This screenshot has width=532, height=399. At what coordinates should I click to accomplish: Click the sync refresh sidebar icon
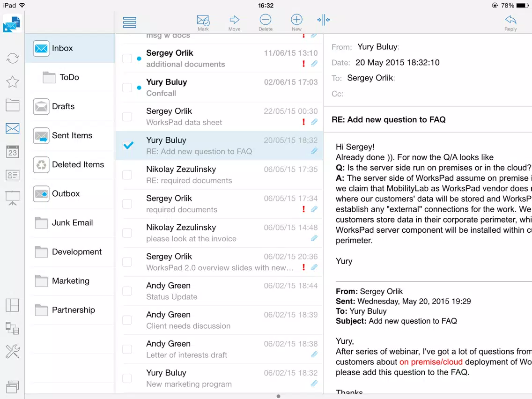[13, 59]
